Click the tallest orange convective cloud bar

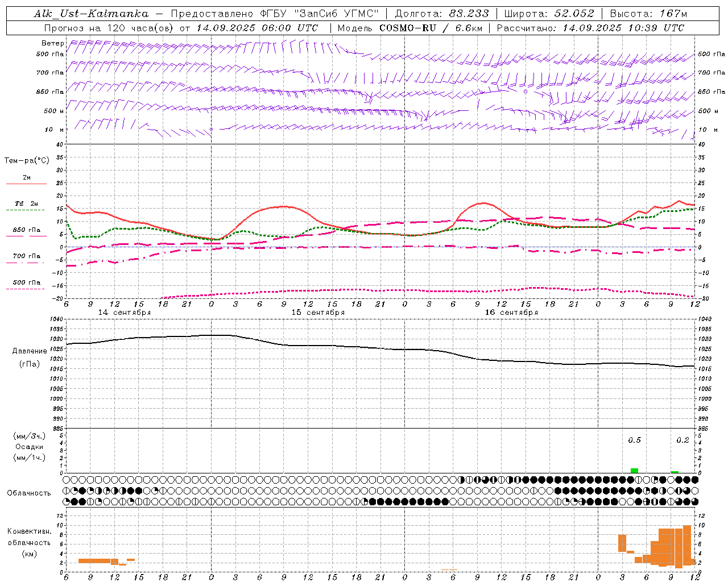pyautogui.click(x=686, y=544)
